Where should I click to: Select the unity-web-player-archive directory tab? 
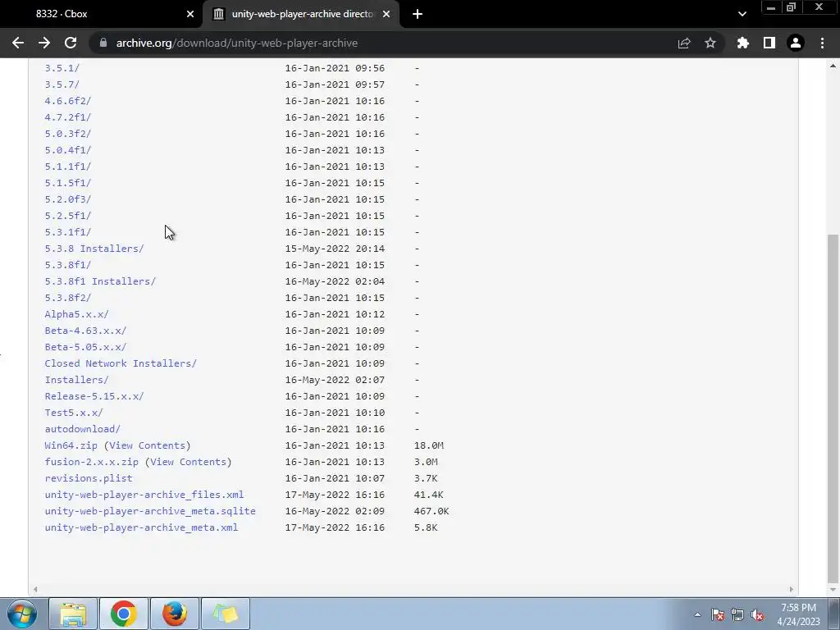click(300, 14)
